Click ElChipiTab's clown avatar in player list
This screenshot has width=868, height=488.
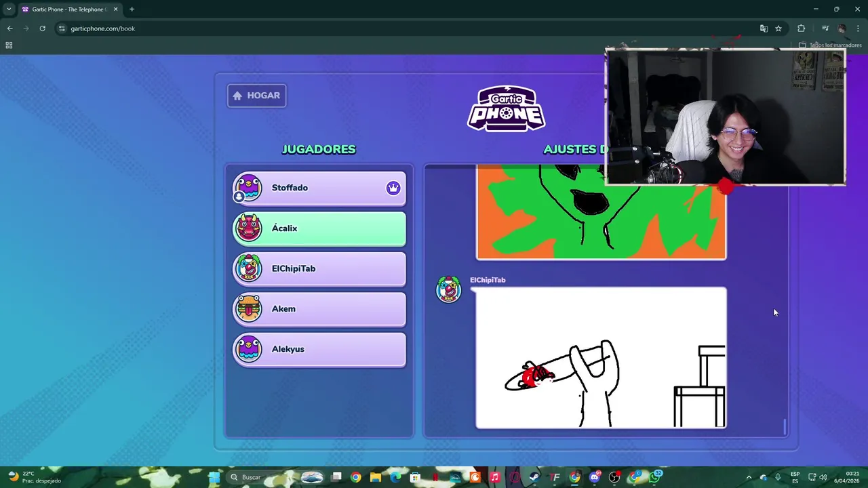(248, 268)
